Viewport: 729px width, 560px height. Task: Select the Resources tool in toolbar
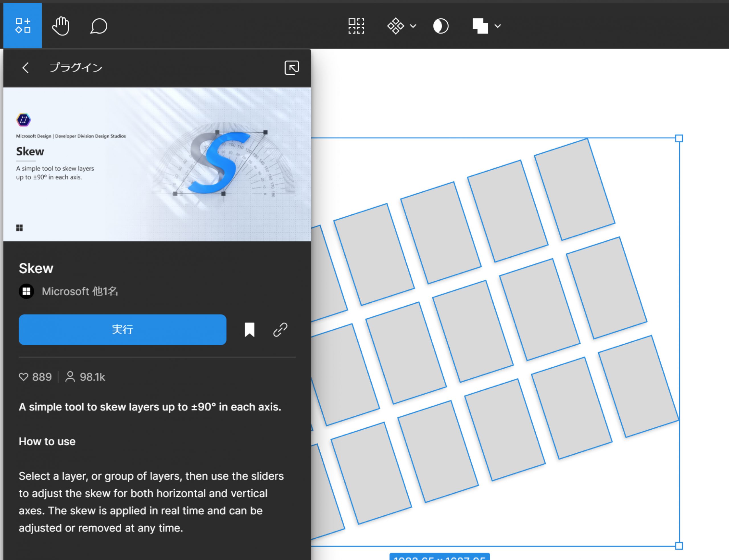(23, 26)
